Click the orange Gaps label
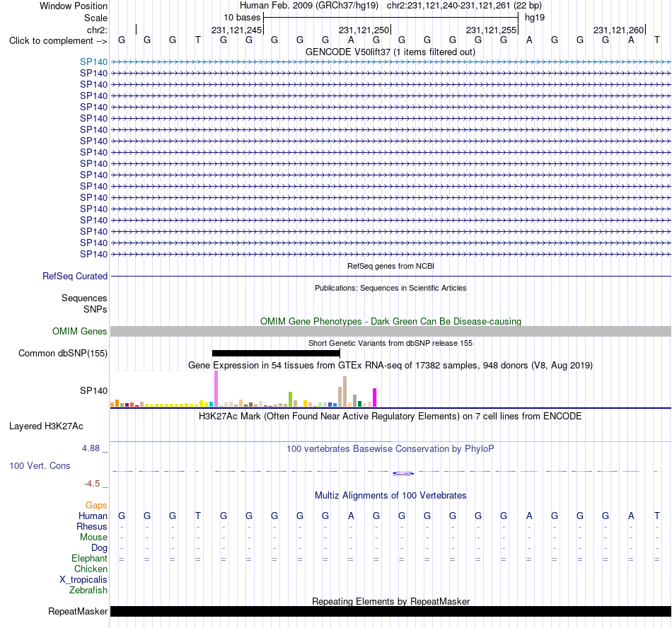 click(x=96, y=506)
